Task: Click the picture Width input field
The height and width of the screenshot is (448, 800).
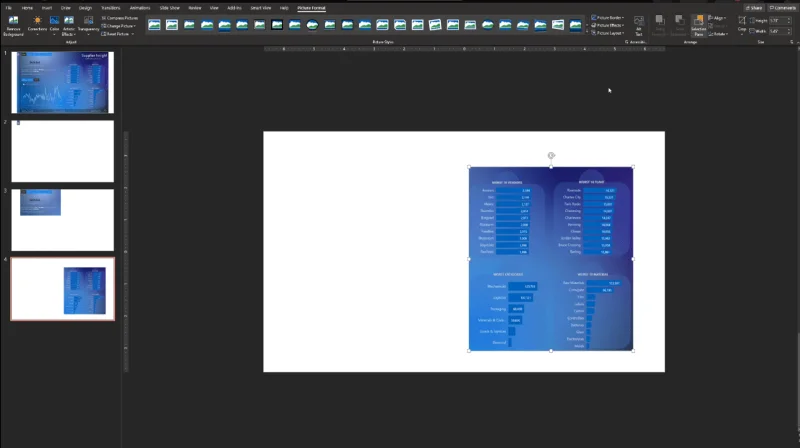Action: (779, 31)
